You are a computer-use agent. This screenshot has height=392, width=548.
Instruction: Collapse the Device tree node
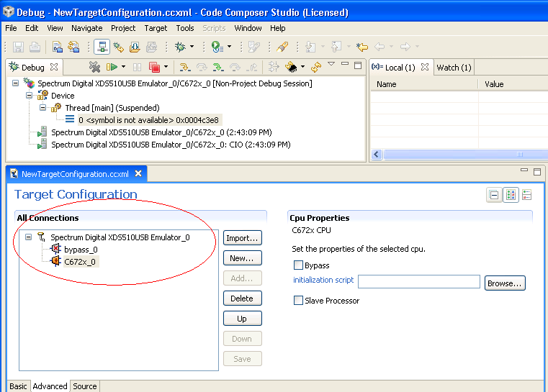pos(29,95)
